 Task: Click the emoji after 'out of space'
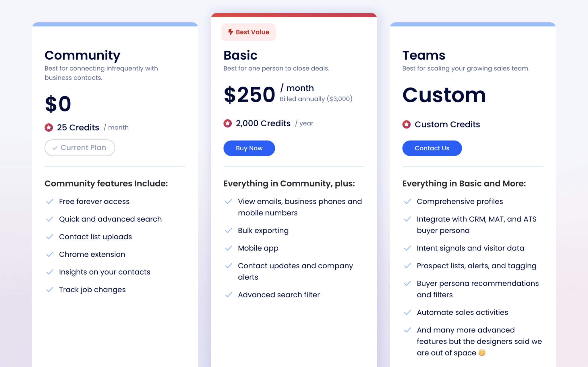click(482, 353)
